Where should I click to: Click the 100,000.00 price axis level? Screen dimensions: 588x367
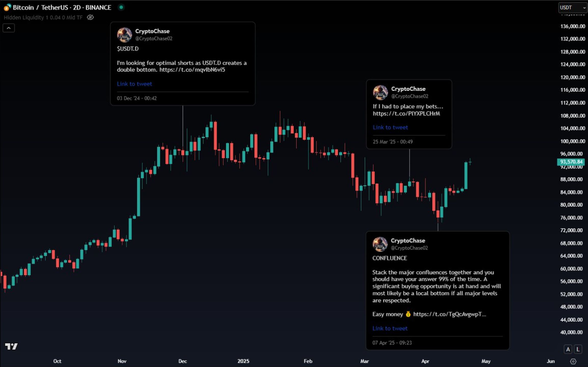pos(572,141)
